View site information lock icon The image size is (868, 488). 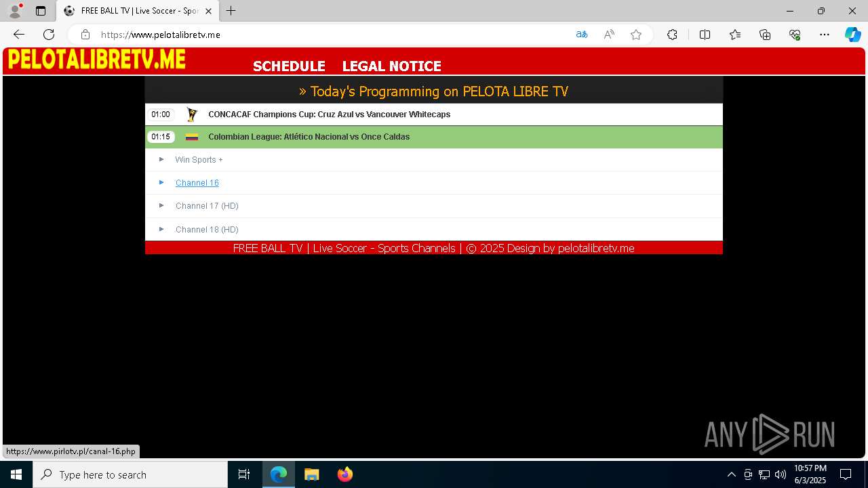point(85,35)
